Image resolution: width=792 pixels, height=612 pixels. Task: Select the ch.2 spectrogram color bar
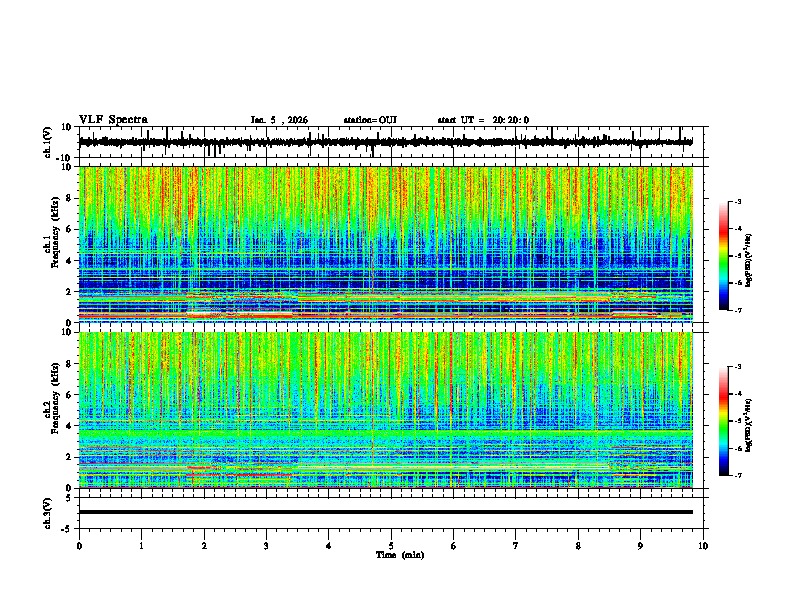click(723, 421)
